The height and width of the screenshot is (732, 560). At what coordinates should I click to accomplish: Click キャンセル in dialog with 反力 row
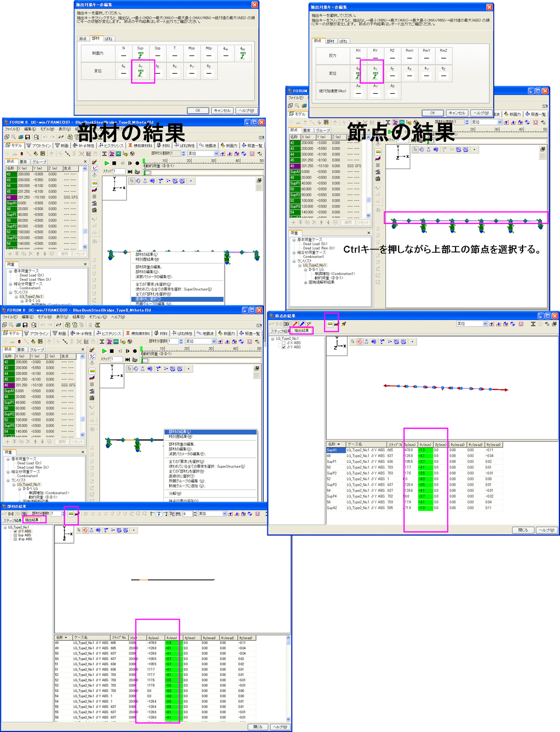(456, 113)
